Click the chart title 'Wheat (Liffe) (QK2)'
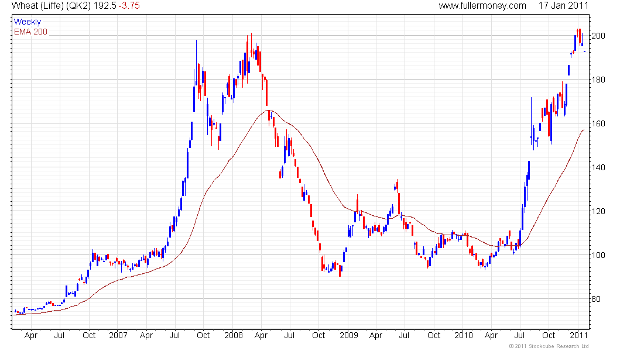This screenshot has width=644, height=351. point(51,6)
